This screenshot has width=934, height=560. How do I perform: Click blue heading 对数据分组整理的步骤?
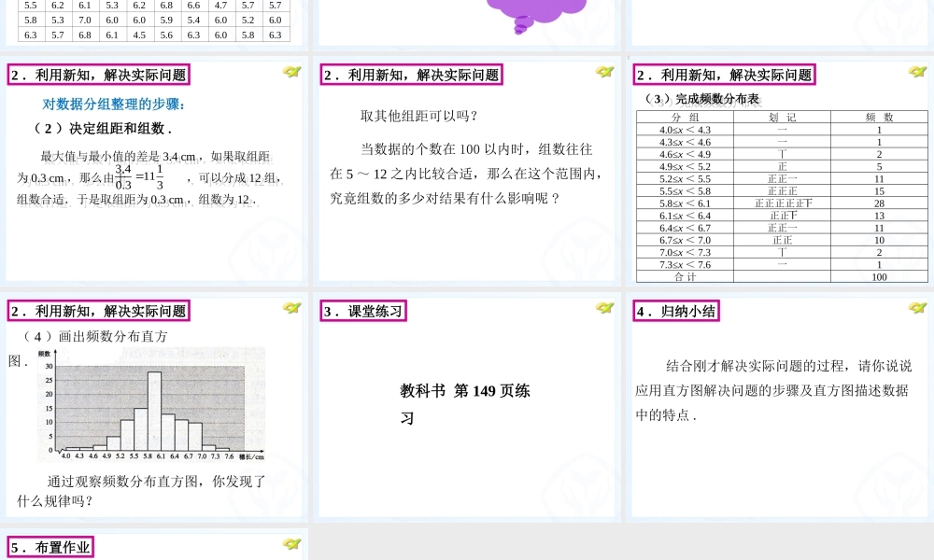[x=113, y=105]
